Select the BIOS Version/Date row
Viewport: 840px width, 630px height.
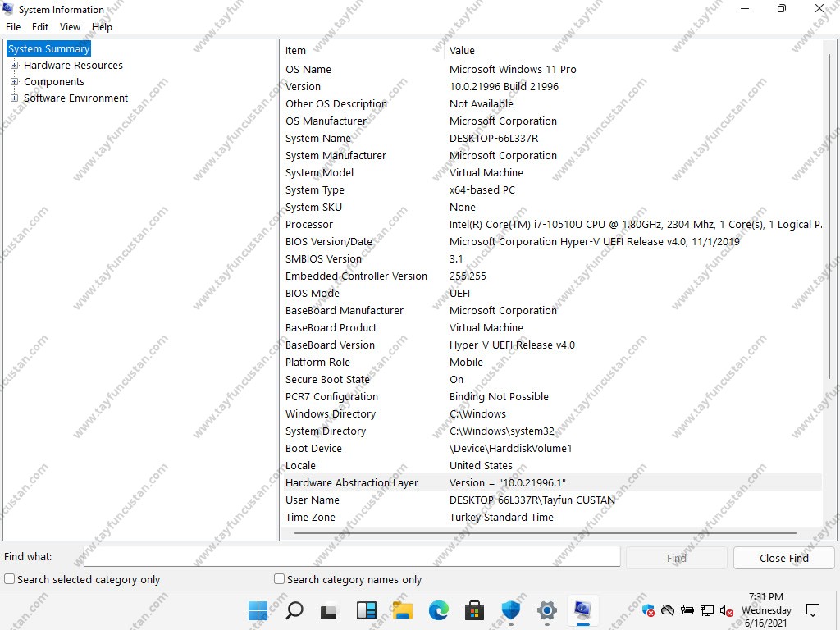tap(552, 242)
